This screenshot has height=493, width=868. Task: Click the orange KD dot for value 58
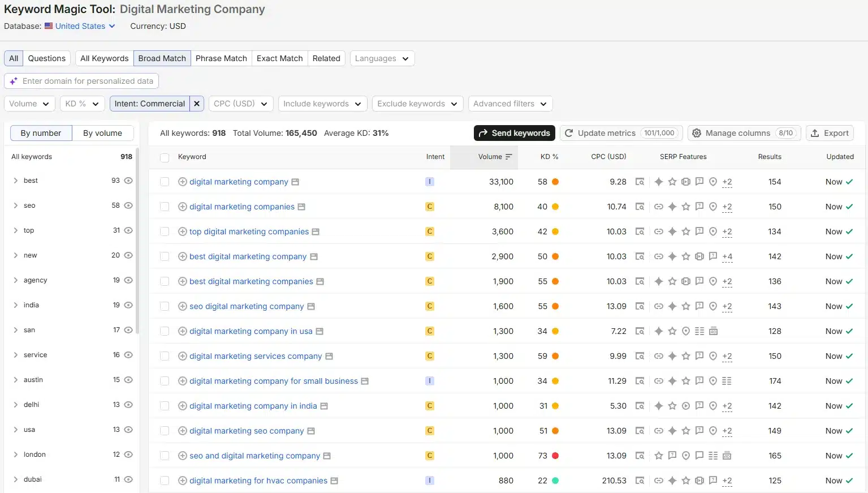(555, 182)
